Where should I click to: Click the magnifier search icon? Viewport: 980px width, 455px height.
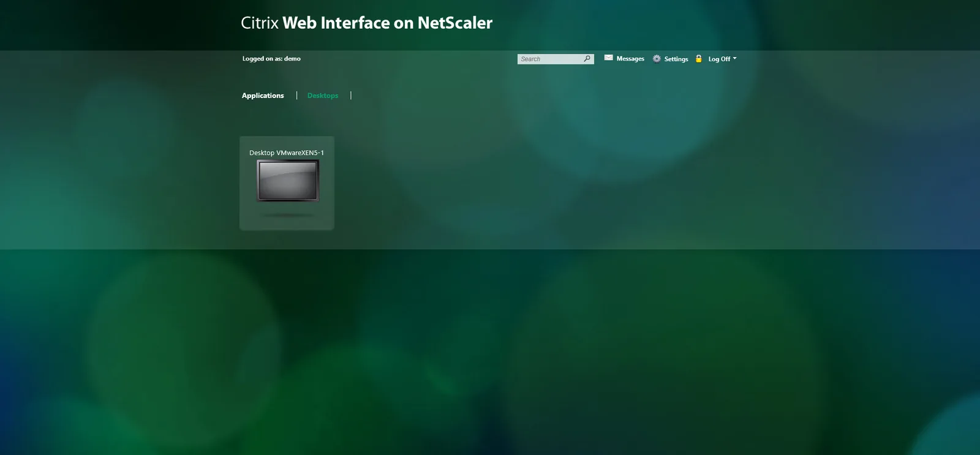587,59
